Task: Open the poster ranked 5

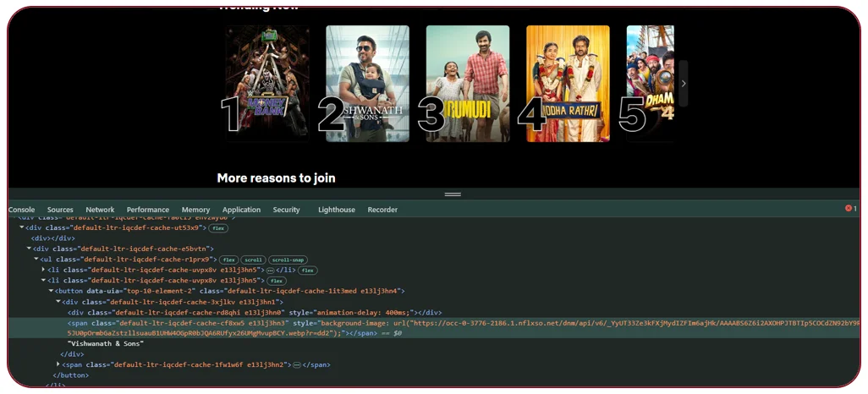Action: click(x=651, y=84)
